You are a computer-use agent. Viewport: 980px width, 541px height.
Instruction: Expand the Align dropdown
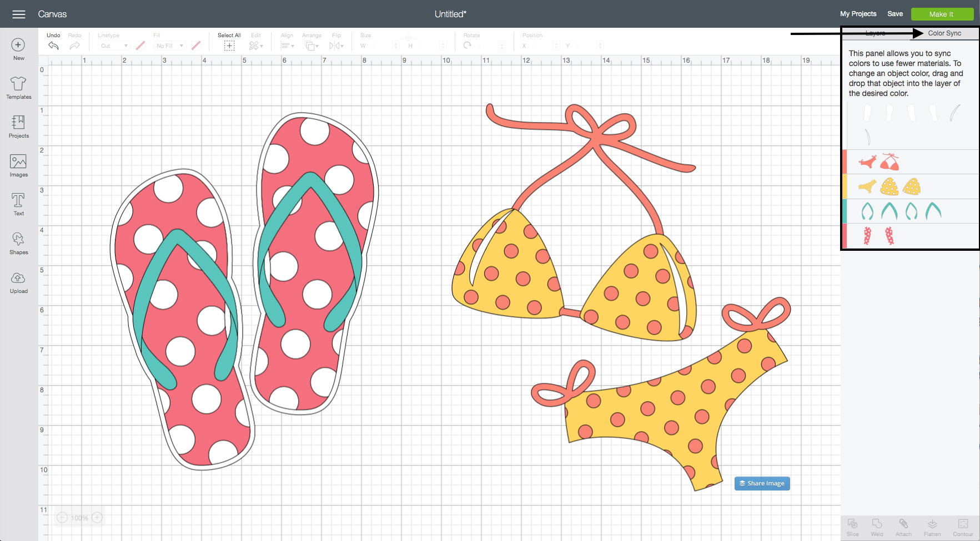[287, 46]
